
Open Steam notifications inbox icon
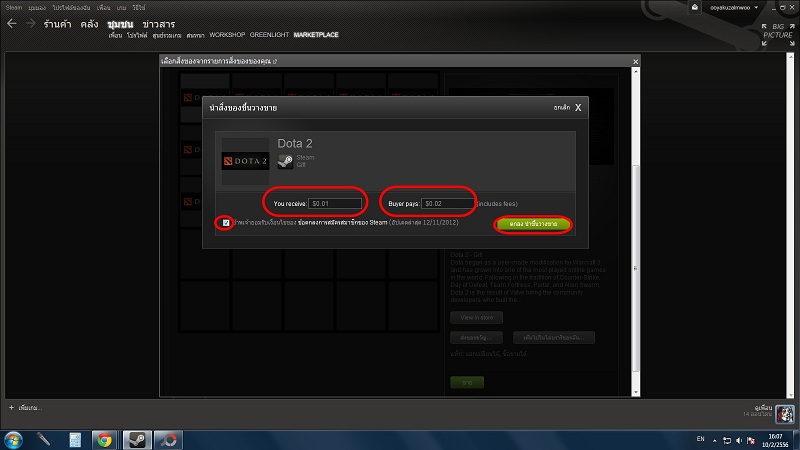point(694,7)
